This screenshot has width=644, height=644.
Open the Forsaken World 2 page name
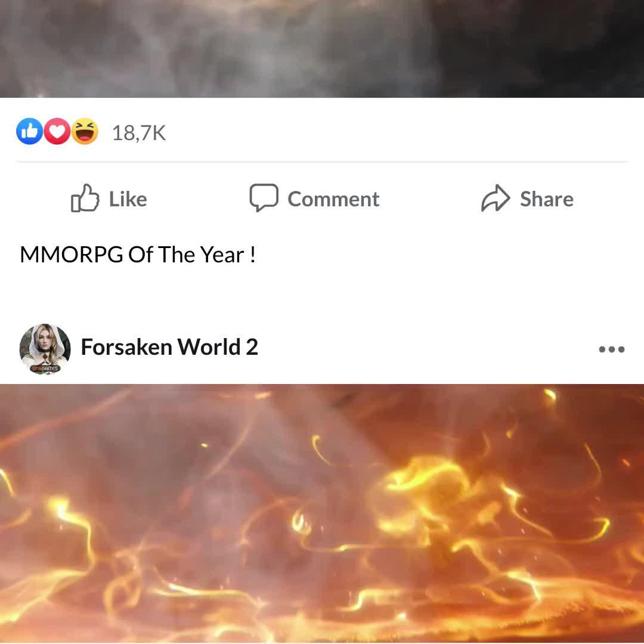[169, 347]
